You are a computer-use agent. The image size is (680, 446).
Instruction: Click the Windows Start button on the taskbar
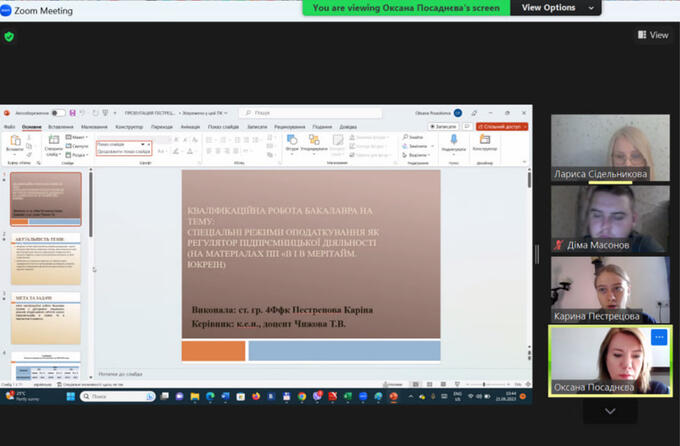pyautogui.click(x=67, y=397)
